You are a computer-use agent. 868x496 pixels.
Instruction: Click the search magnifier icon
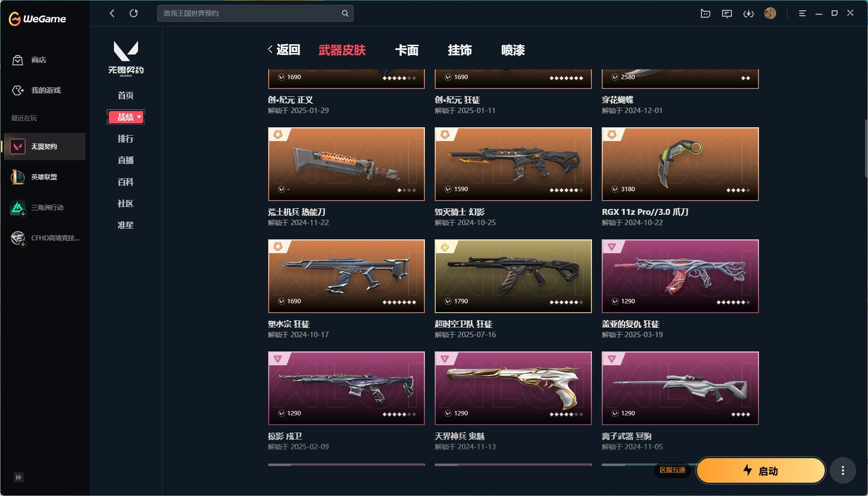coord(345,13)
